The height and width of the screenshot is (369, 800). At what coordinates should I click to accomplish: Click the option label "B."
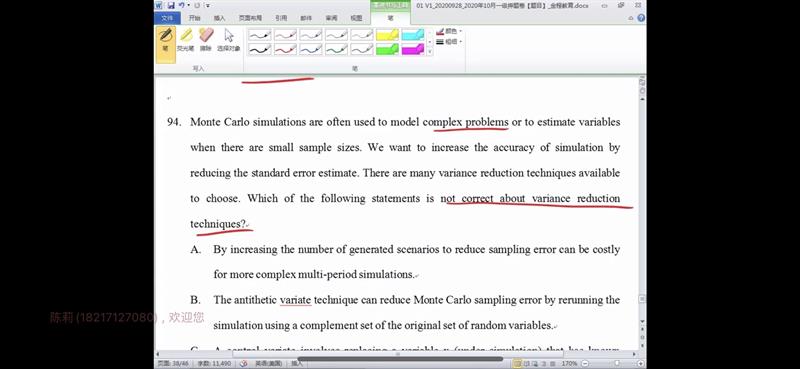click(x=195, y=300)
